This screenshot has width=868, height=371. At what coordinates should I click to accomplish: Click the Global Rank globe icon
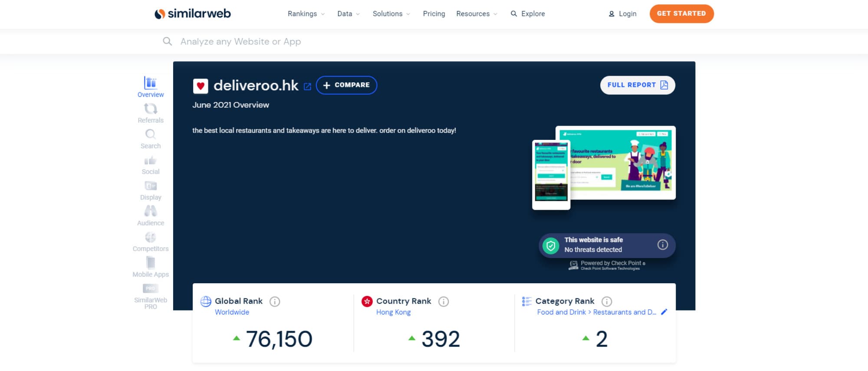point(206,301)
